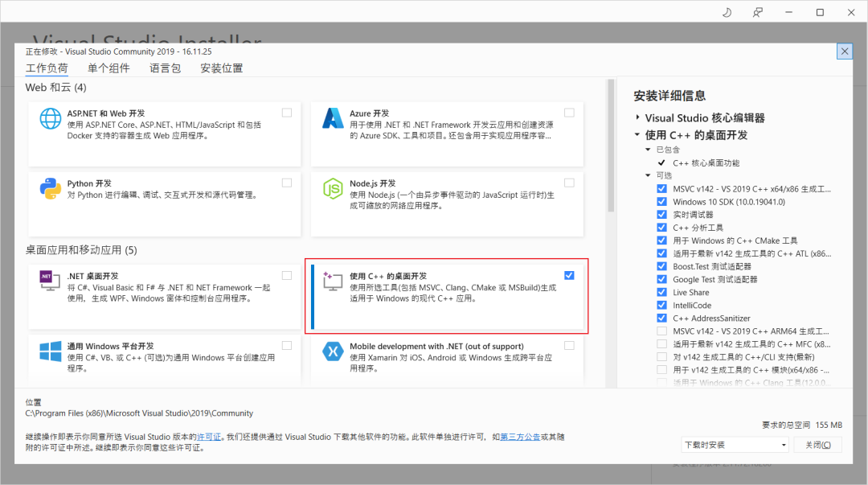Select the Azure 开发 card title

[369, 113]
